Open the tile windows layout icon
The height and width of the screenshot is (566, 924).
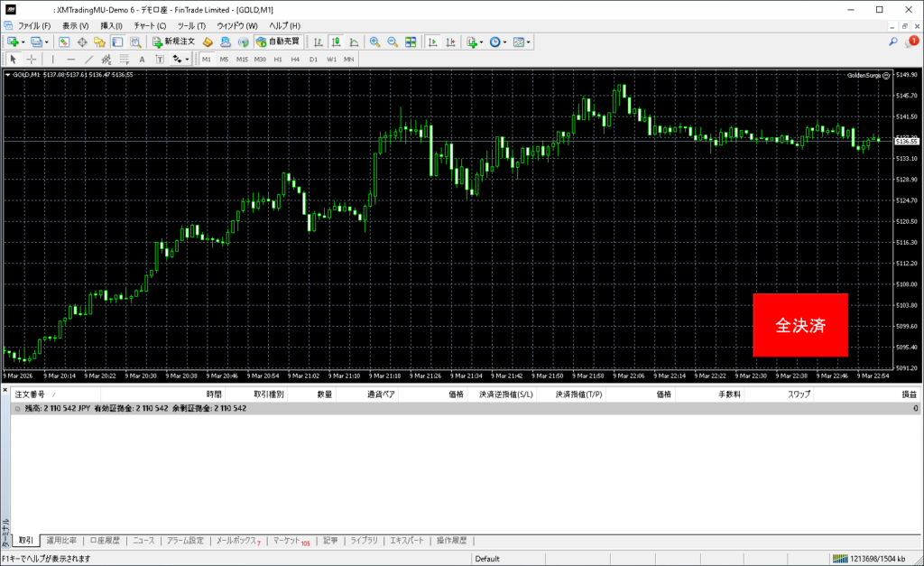[x=411, y=42]
